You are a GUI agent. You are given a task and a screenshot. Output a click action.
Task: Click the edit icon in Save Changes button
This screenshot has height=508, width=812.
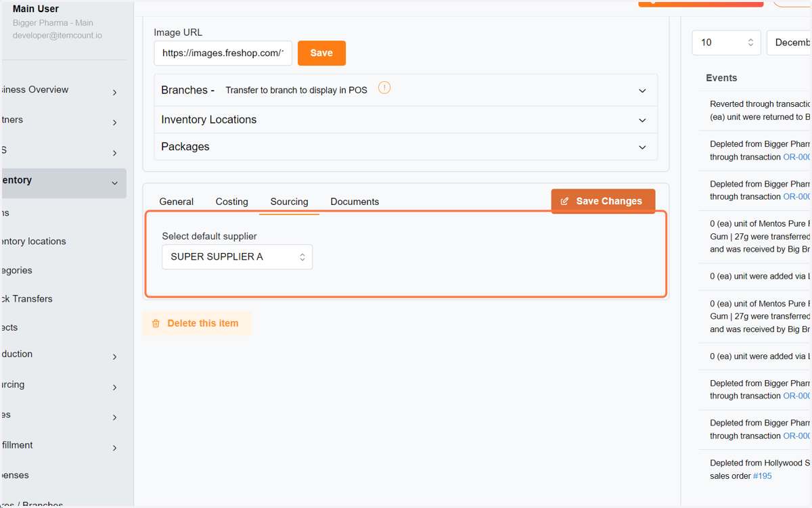point(564,201)
